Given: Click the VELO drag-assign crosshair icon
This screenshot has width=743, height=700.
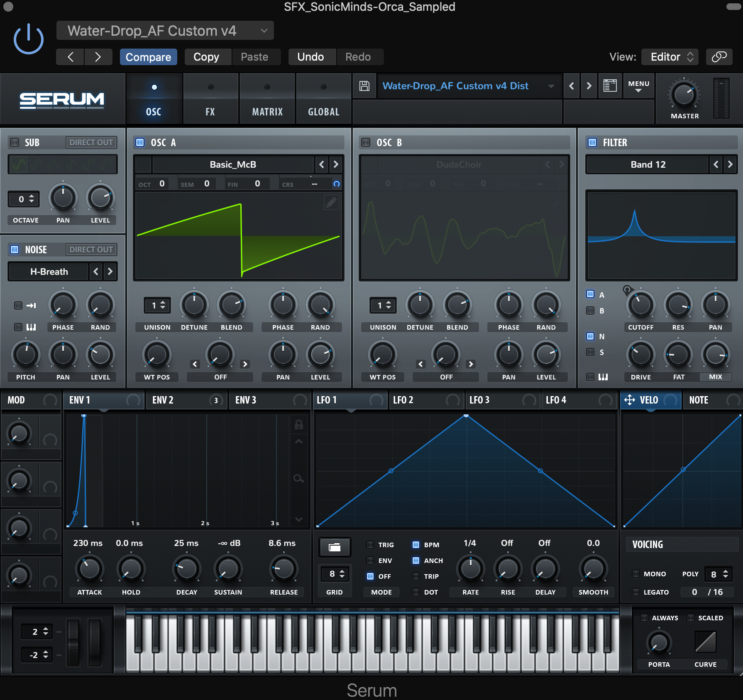Looking at the screenshot, I should [x=630, y=400].
